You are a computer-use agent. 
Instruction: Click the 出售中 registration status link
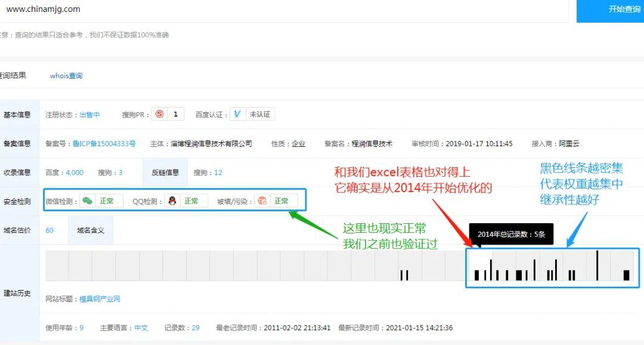coord(90,115)
